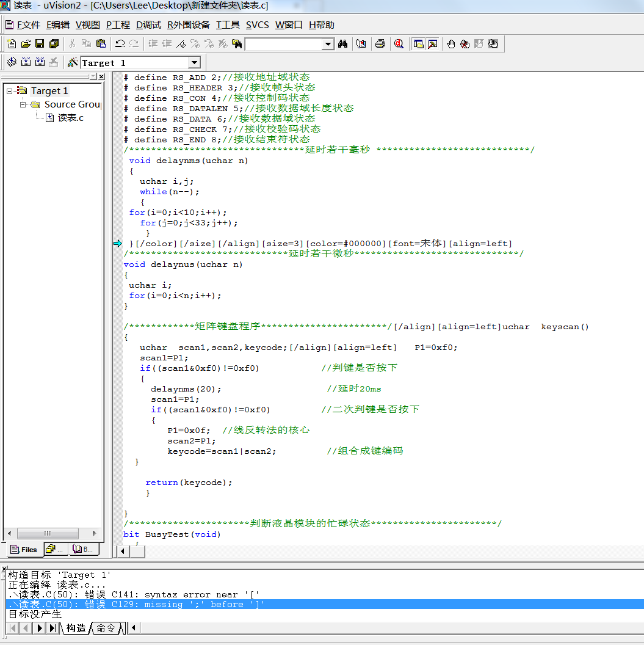
Task: Click the copy icon in the toolbar
Action: point(86,43)
